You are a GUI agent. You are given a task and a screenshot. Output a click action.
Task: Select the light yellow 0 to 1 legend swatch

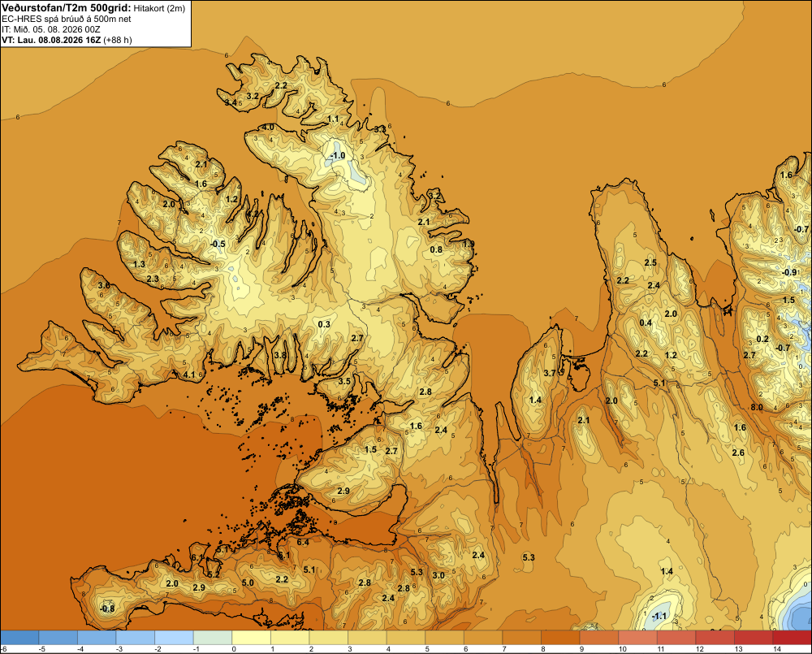[x=251, y=637]
